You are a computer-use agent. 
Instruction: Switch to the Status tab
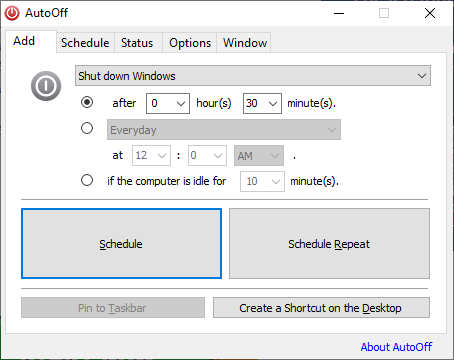(137, 43)
